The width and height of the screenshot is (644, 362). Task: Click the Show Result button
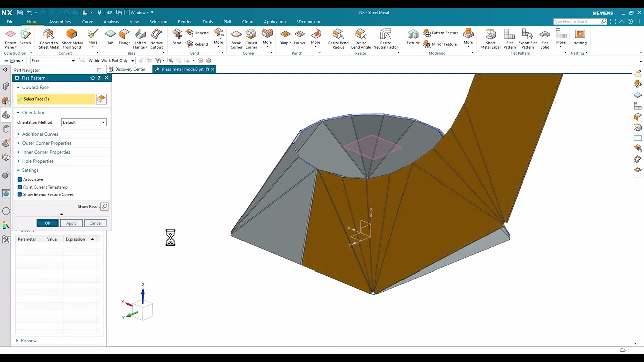[104, 207]
